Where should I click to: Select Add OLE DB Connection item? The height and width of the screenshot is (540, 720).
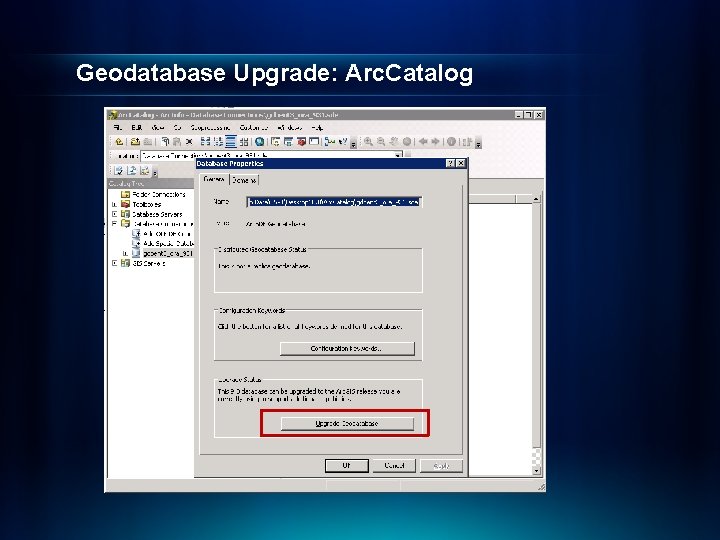tap(167, 234)
